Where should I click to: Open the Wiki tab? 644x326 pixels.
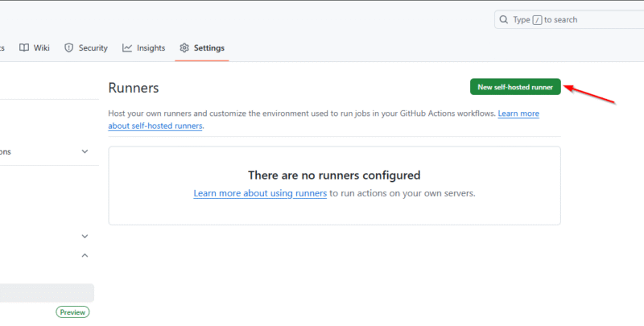(35, 48)
